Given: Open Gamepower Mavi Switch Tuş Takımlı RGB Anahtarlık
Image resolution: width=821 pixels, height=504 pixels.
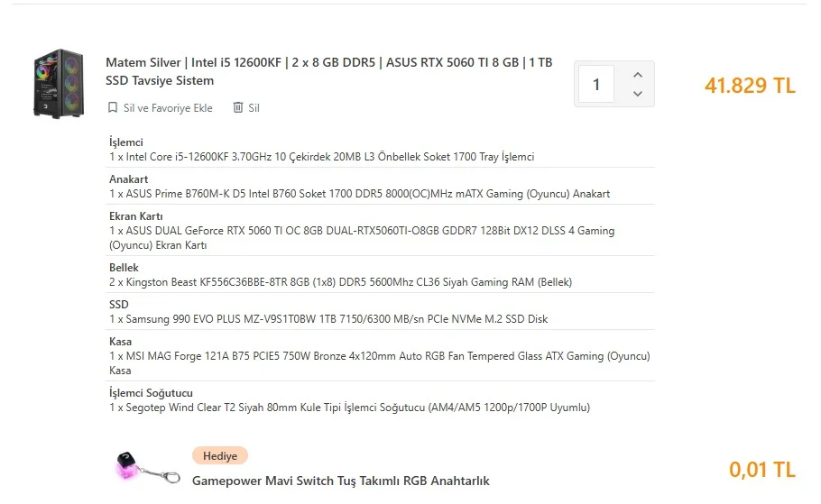Looking at the screenshot, I should click(x=340, y=481).
